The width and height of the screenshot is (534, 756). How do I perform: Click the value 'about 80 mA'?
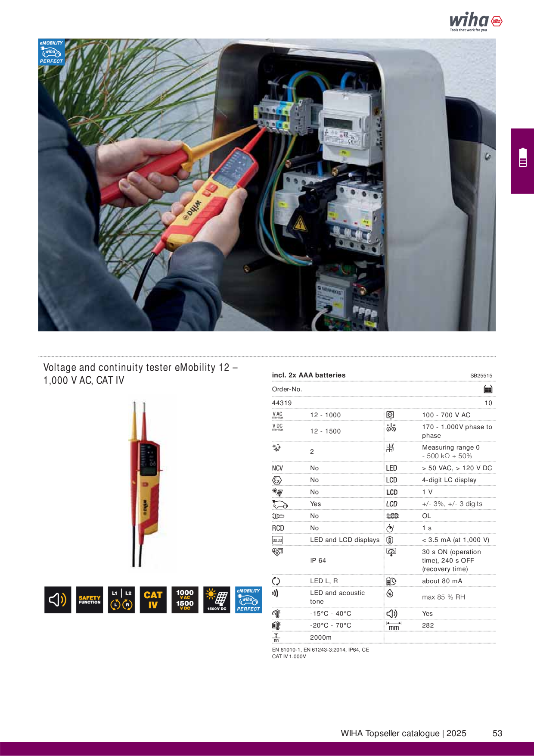(x=442, y=581)
